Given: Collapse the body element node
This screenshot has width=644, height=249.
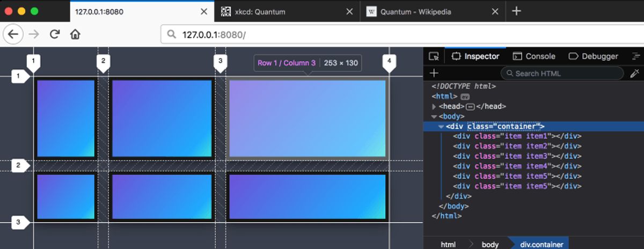Looking at the screenshot, I should (x=434, y=116).
